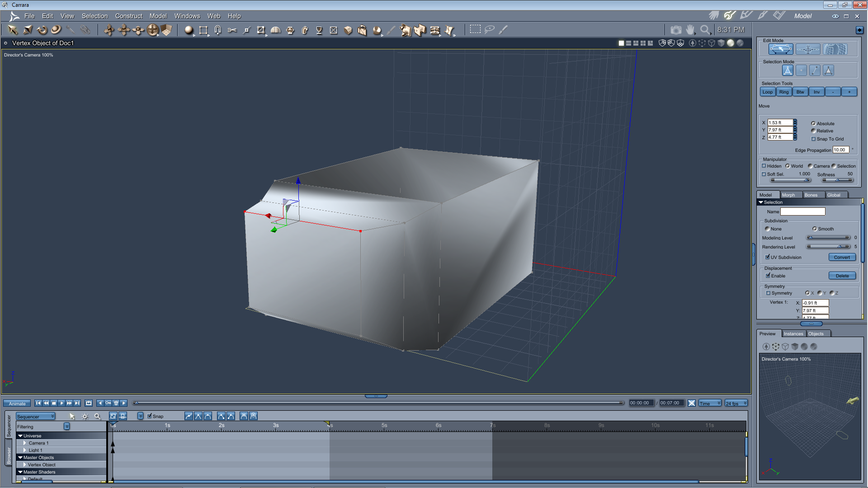Select the marquee rectangle selection tool
868x488 pixels.
475,29
